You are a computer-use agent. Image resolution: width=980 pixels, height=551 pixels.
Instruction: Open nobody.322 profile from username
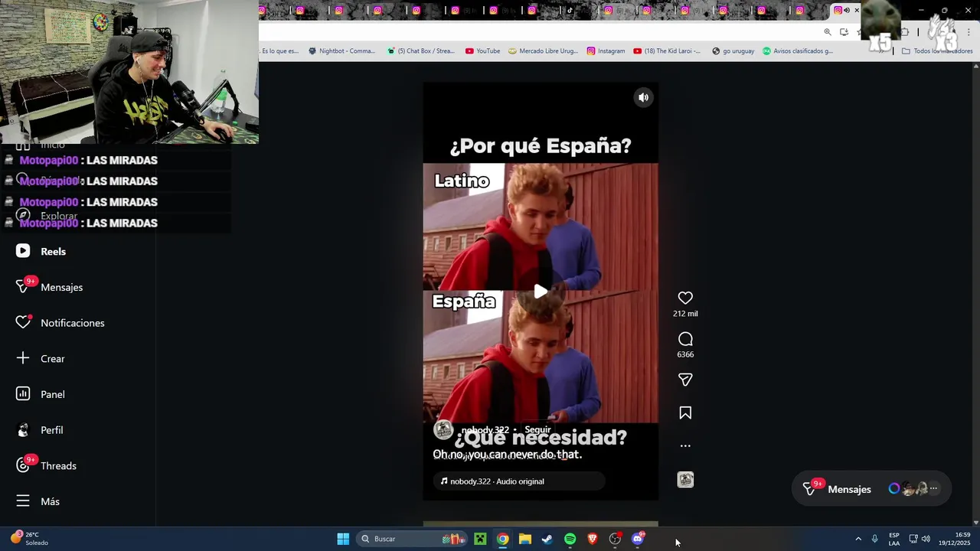pyautogui.click(x=485, y=430)
